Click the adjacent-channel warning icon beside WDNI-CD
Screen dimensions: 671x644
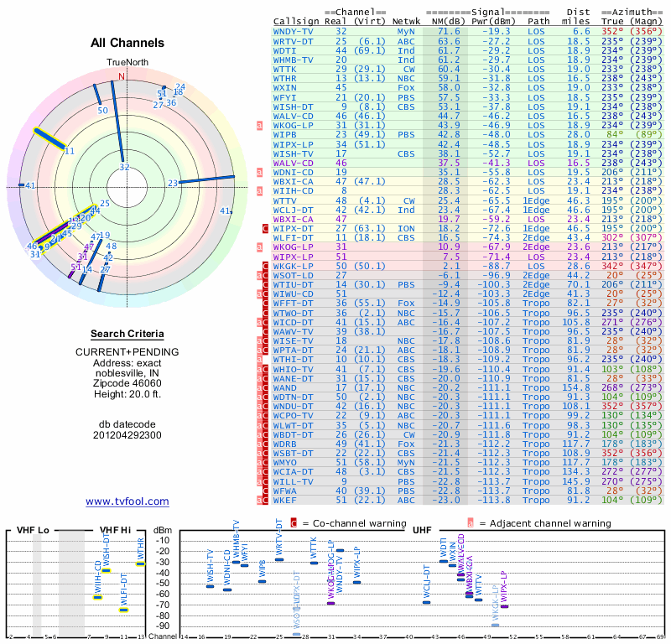[259, 173]
